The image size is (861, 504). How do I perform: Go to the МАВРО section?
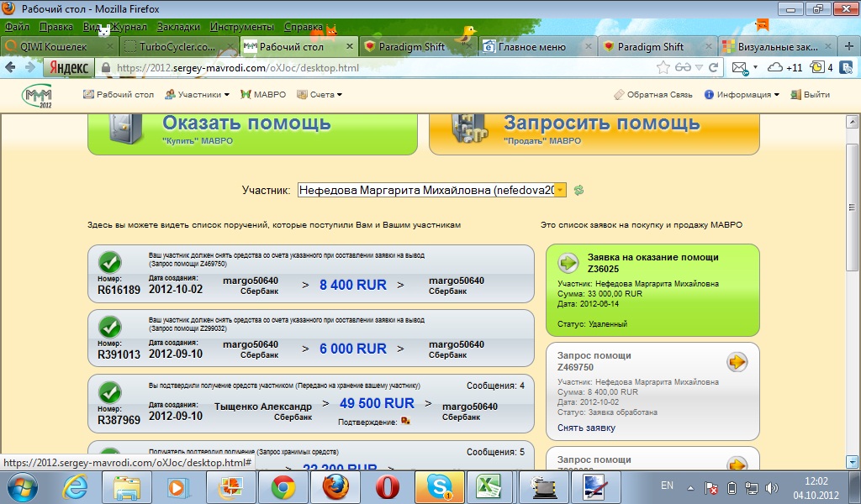[263, 95]
